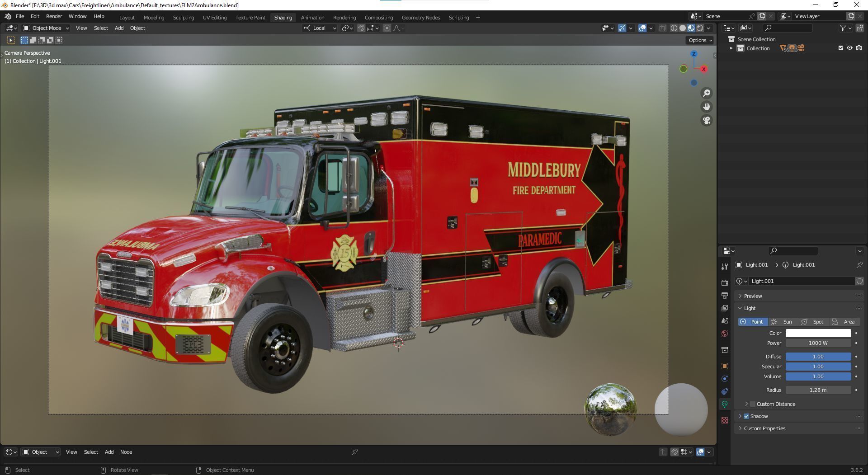Disable Collection in renders via camera icon
The width and height of the screenshot is (868, 475).
point(859,48)
